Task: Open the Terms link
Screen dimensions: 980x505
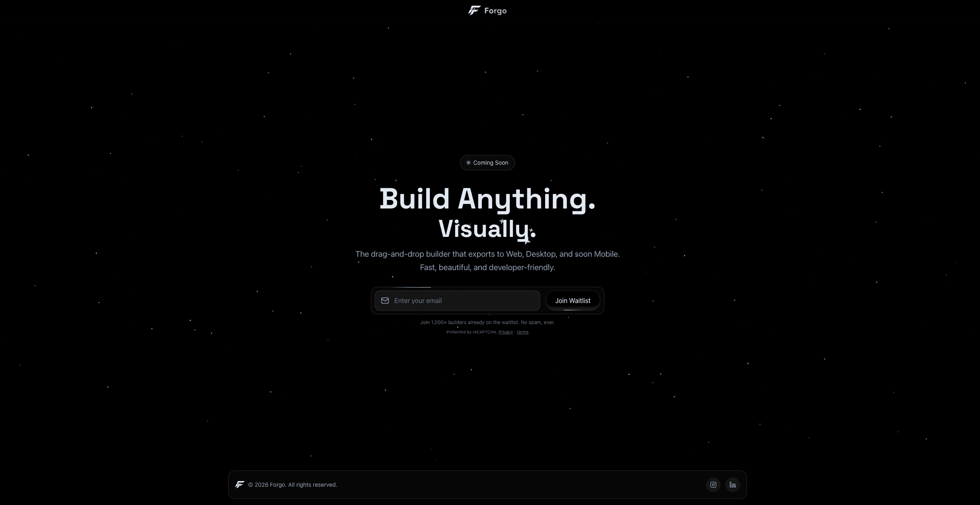Action: [x=522, y=332]
